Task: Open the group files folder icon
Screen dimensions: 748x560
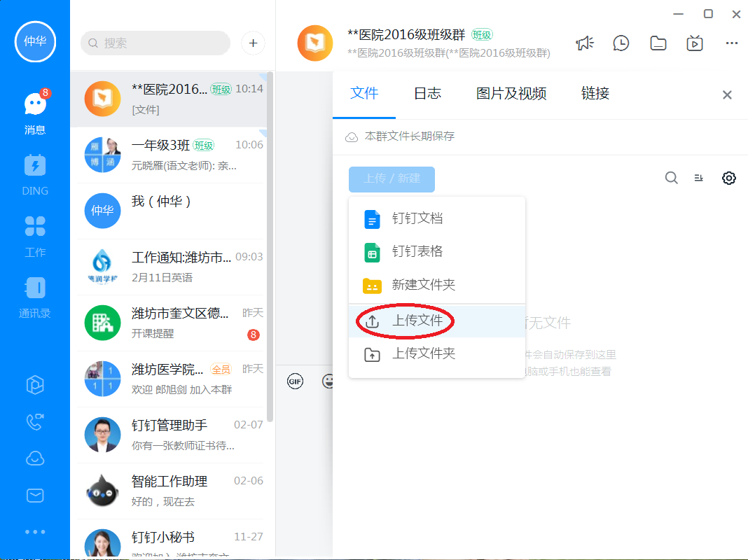Action: click(x=658, y=43)
